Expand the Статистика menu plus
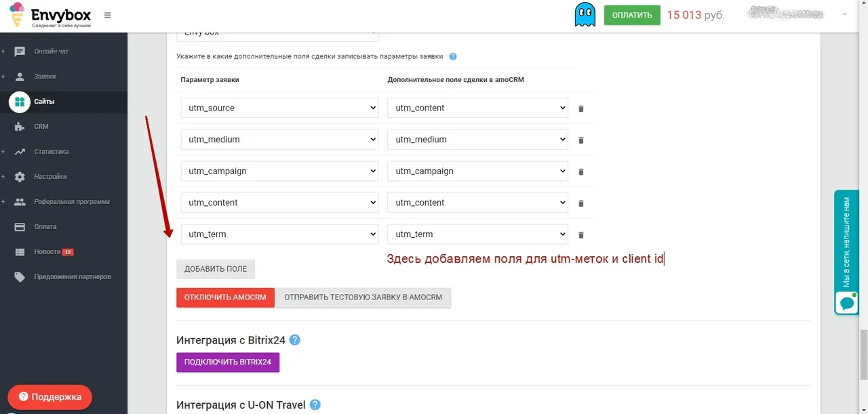This screenshot has width=868, height=414. click(3, 152)
